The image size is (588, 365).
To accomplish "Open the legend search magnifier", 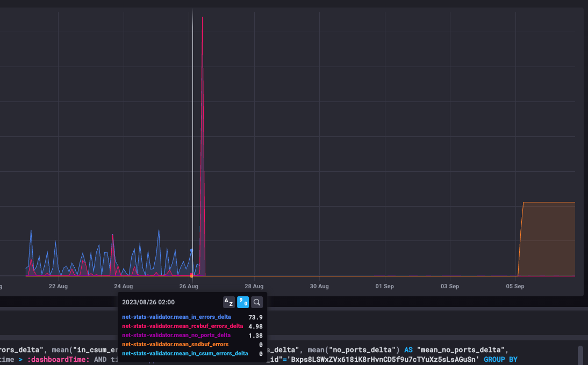I will click(x=257, y=302).
